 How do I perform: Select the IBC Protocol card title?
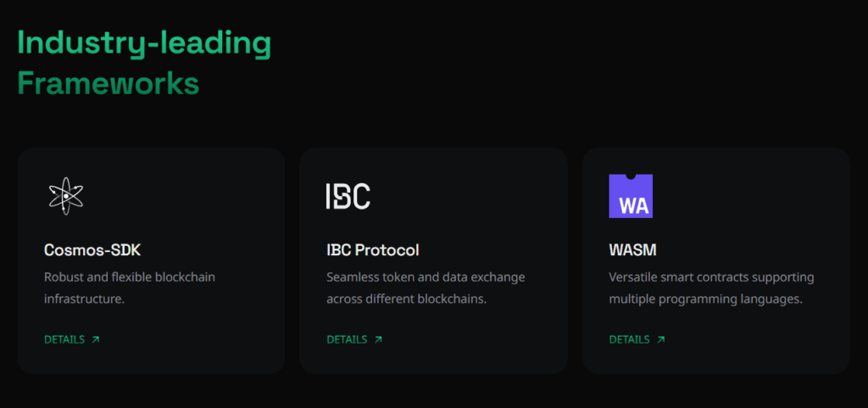coord(372,250)
